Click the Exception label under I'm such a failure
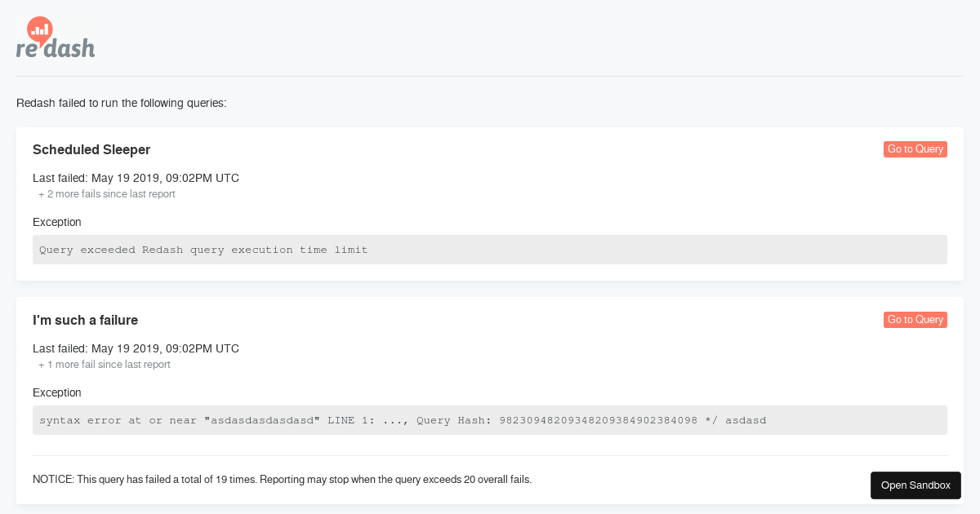 [x=56, y=392]
